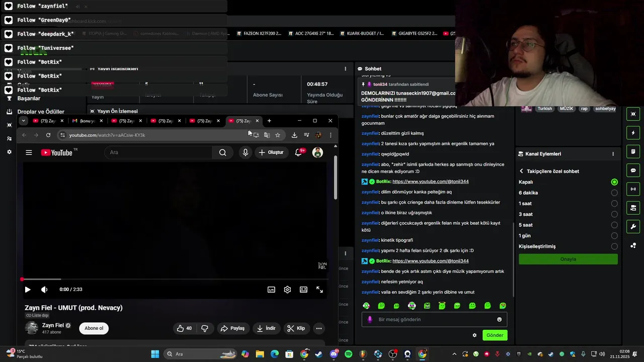Download the video with İndir
This screenshot has height=362, width=644.
266,328
